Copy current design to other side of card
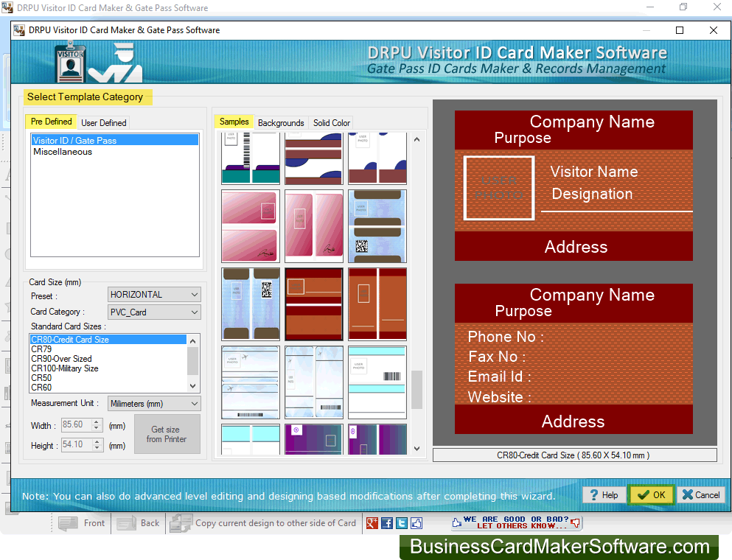 [x=264, y=523]
